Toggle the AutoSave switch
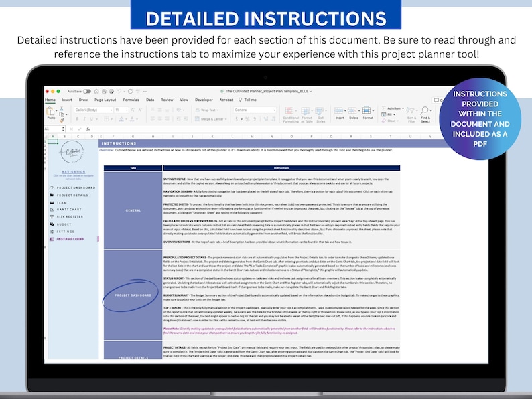The width and height of the screenshot is (532, 399). click(87, 92)
